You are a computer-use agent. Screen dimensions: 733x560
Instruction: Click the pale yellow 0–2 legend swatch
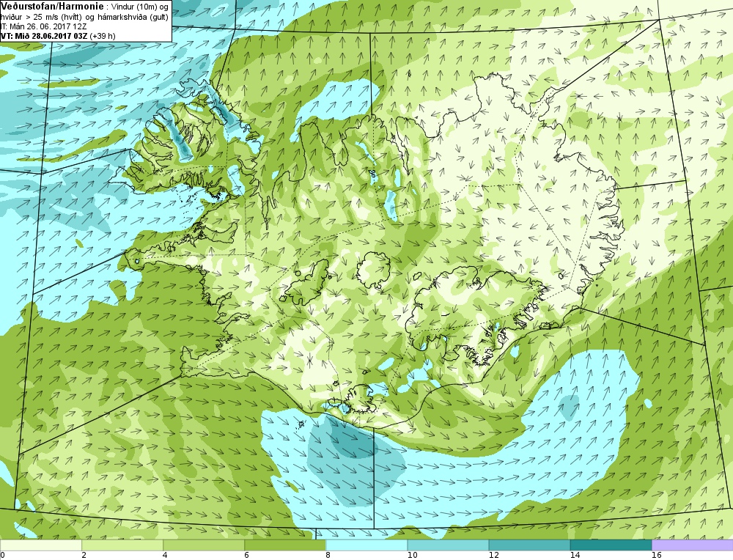(41, 545)
